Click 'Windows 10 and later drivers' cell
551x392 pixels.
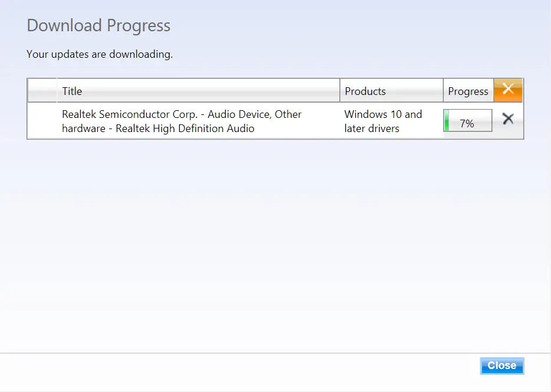coord(383,121)
